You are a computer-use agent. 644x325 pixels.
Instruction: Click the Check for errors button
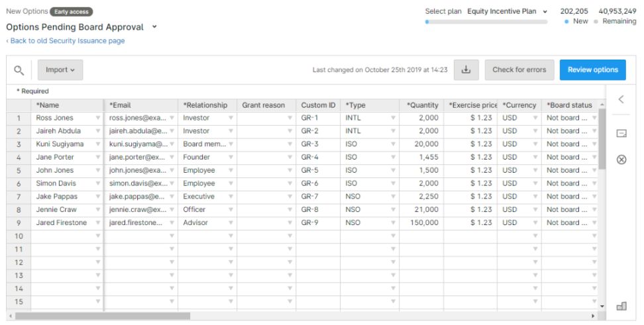pos(519,70)
